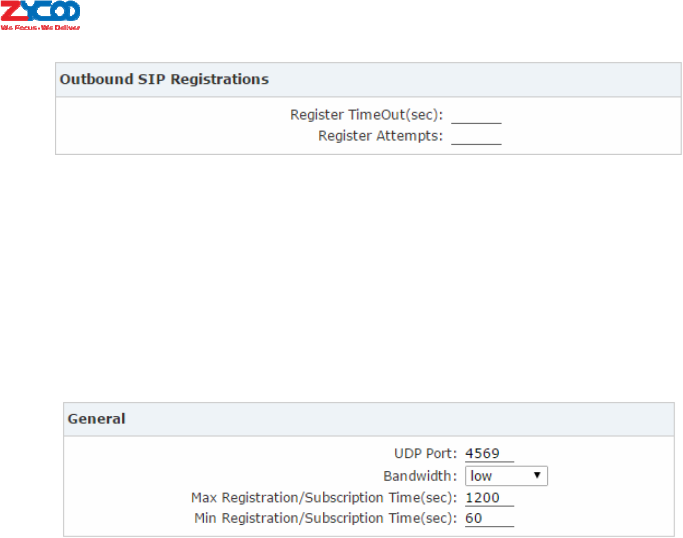Click the 'Min Registration/Subscription Time(sec):' label
The height and width of the screenshot is (538, 683).
pos(325,518)
